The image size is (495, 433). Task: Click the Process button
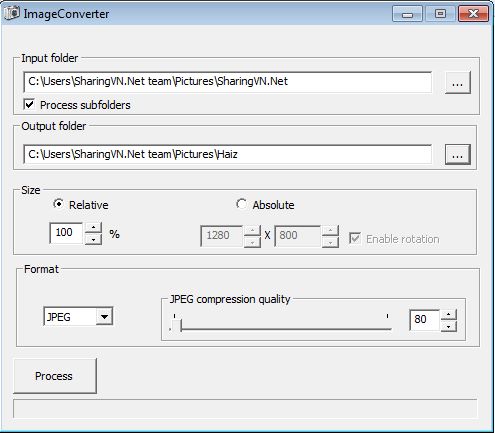pos(55,376)
